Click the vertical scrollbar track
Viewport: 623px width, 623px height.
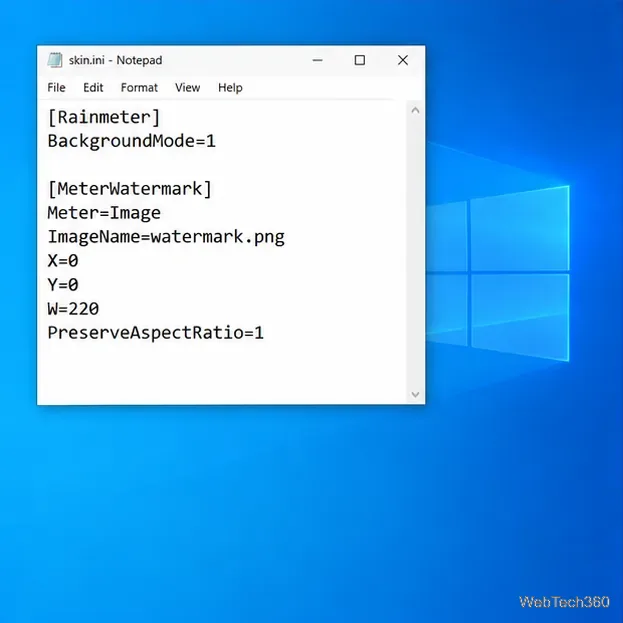(x=415, y=253)
